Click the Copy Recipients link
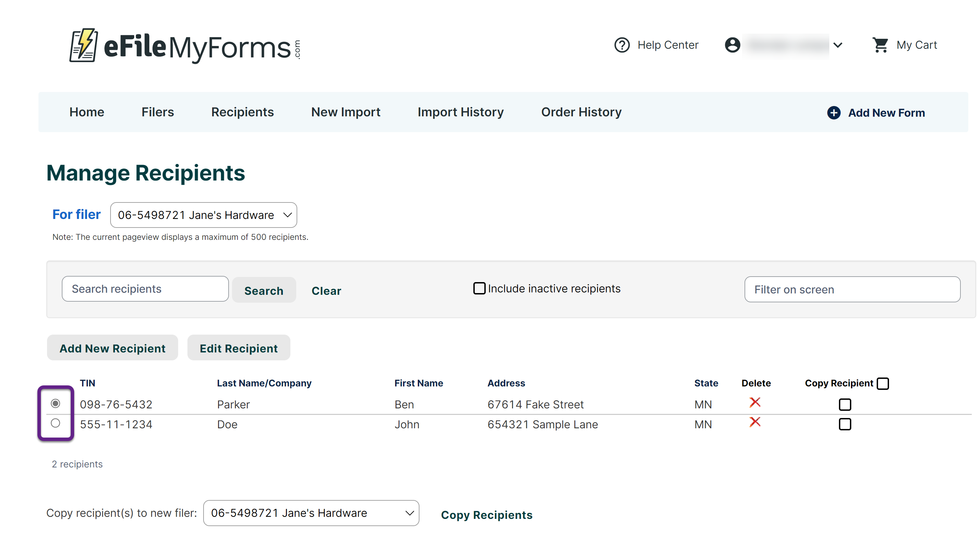 487,515
